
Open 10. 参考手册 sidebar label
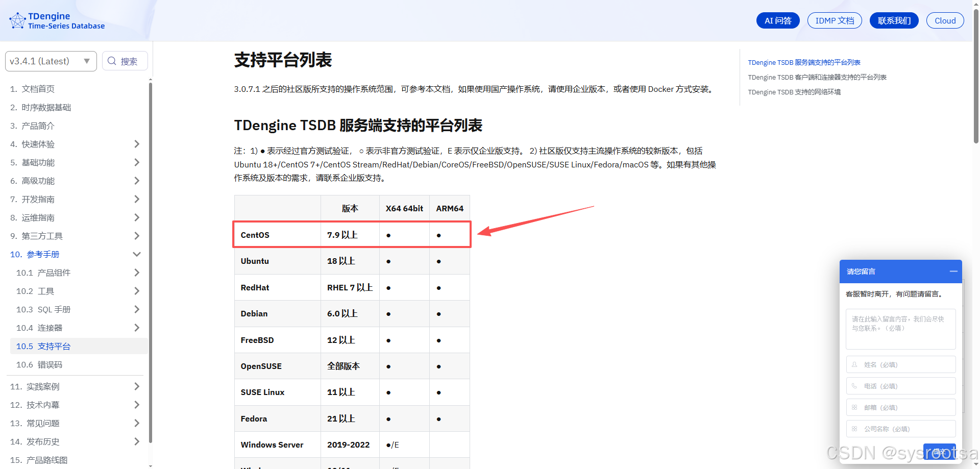[x=35, y=254]
